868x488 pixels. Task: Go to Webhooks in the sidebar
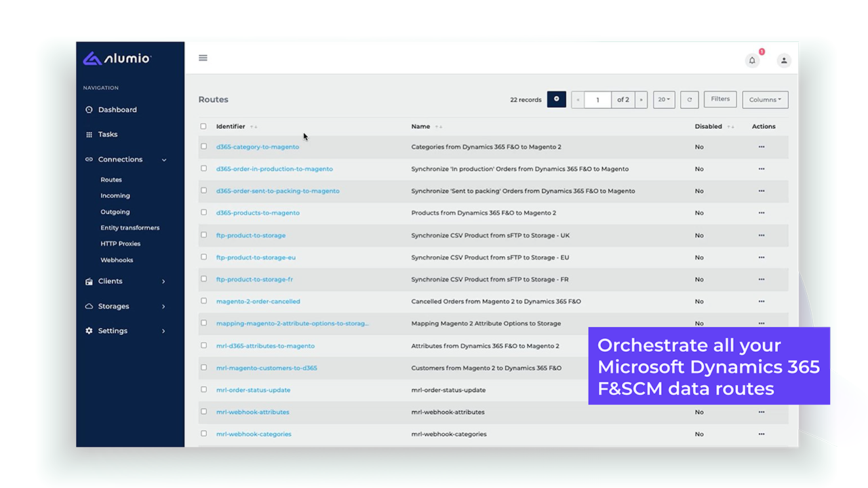[117, 260]
